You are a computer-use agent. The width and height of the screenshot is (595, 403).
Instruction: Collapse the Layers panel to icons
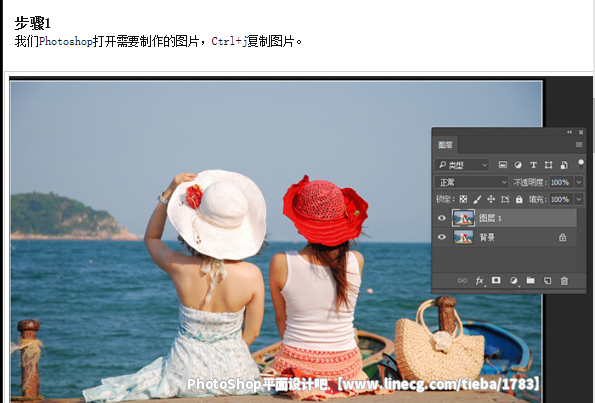point(569,132)
